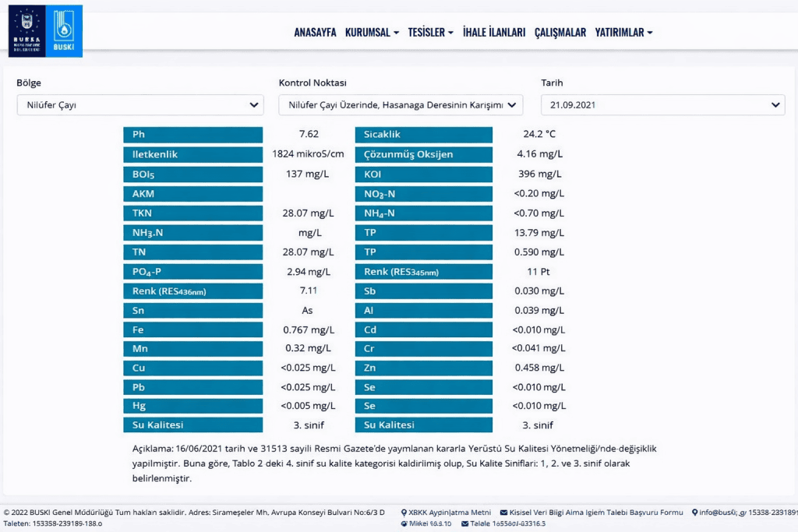This screenshot has width=798, height=532.
Task: Click the pin icon beside KVKK Aydınlatma Metni
Action: pyautogui.click(x=404, y=513)
